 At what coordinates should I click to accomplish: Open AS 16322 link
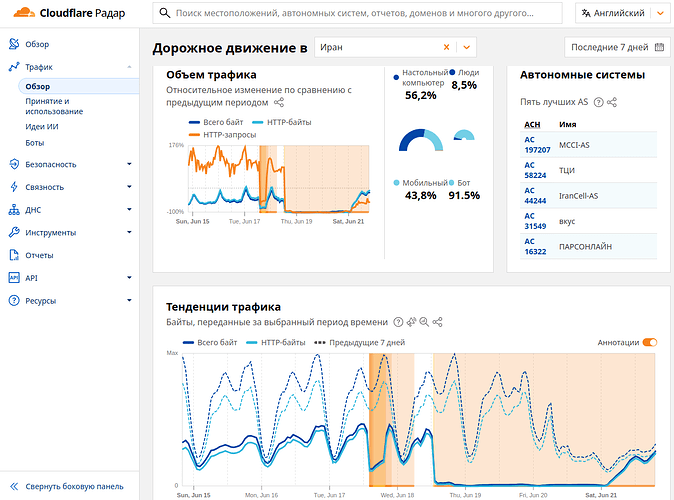[535, 246]
